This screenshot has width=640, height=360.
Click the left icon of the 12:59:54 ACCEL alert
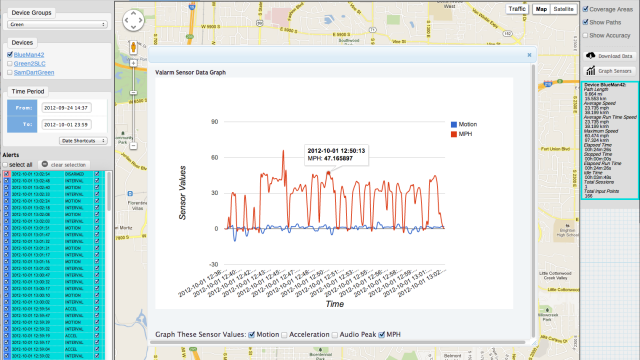coord(6,309)
